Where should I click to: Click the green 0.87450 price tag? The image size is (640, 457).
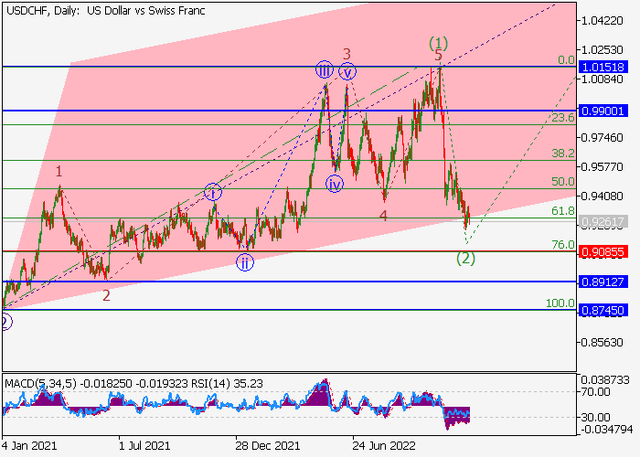603,311
